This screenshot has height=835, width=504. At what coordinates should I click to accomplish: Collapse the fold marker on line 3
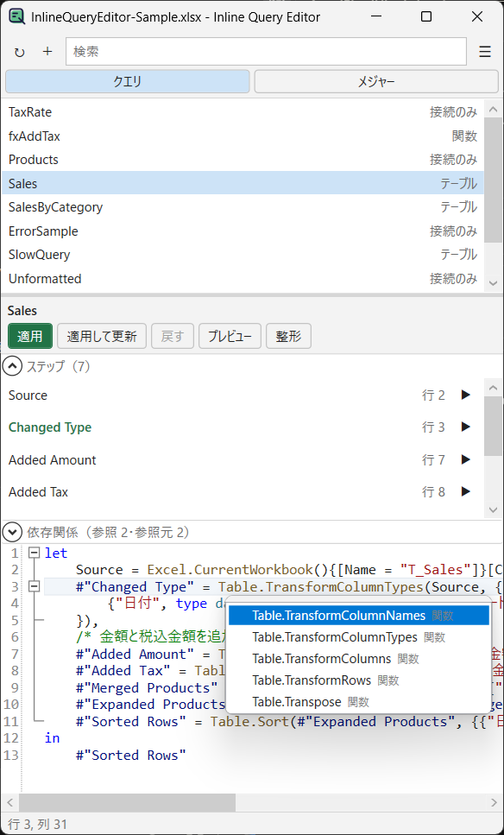[34, 587]
